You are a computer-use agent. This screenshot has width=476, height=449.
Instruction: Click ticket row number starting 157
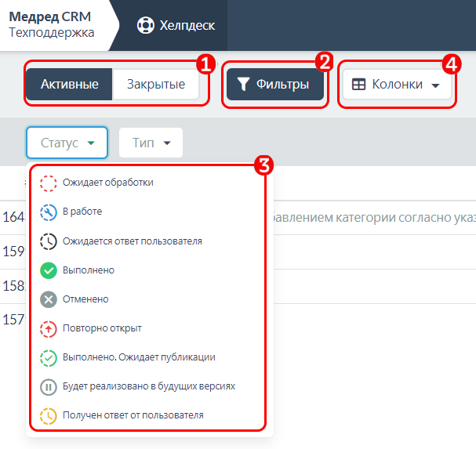coord(14,320)
